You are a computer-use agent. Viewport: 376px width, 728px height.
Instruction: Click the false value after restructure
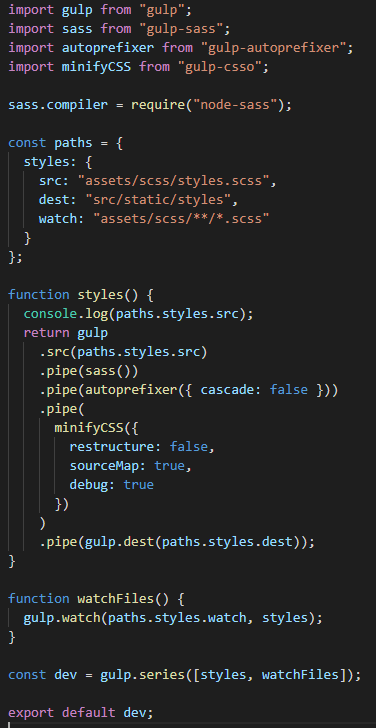188,447
